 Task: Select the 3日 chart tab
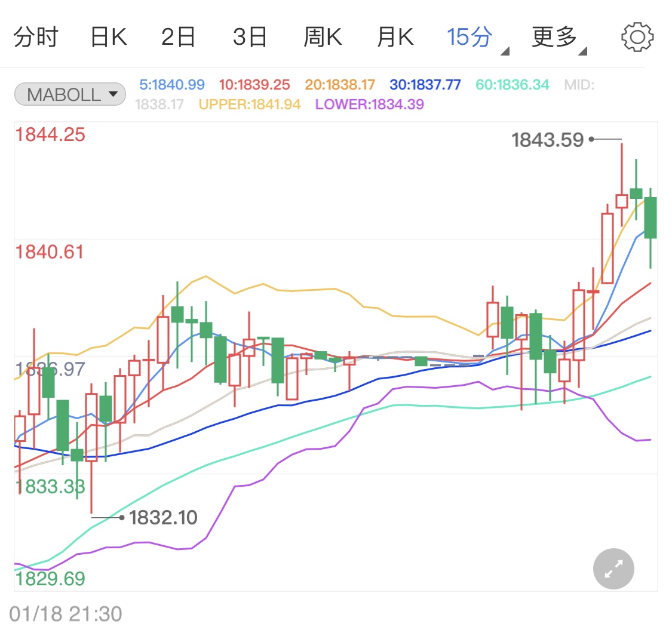(250, 37)
